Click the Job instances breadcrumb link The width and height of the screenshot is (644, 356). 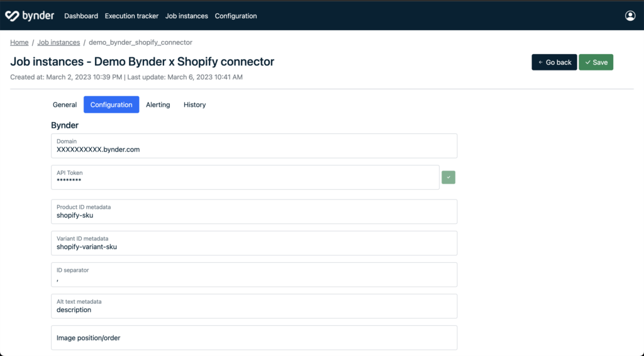pos(58,42)
